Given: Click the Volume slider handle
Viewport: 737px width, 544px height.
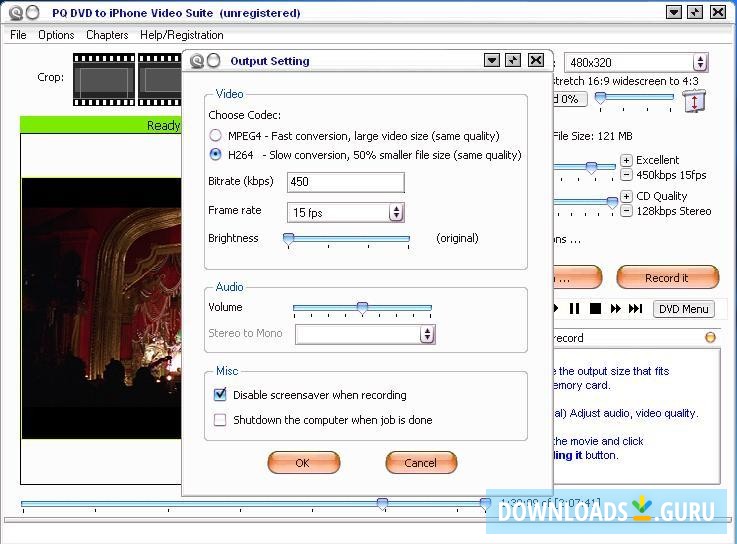Looking at the screenshot, I should point(362,308).
